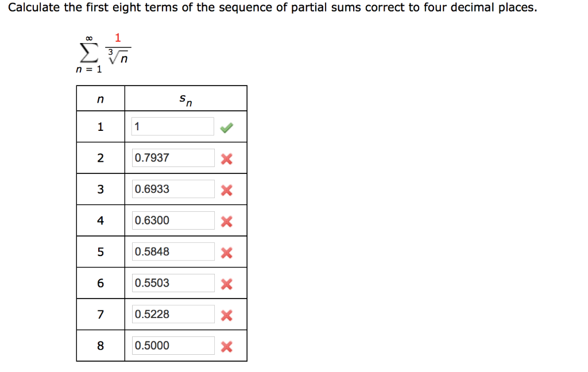Select the sn column header

185,98
